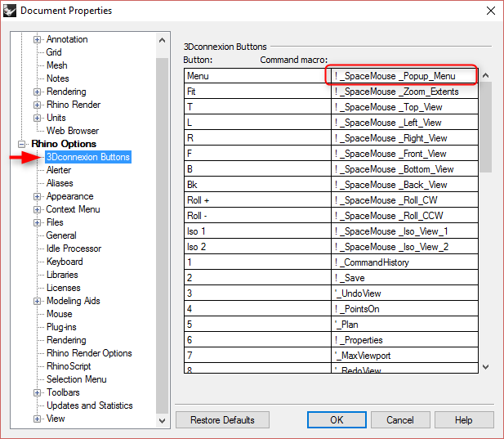Viewport: 504px width, 439px height.
Task: Open the Licenses page
Action: tap(64, 288)
